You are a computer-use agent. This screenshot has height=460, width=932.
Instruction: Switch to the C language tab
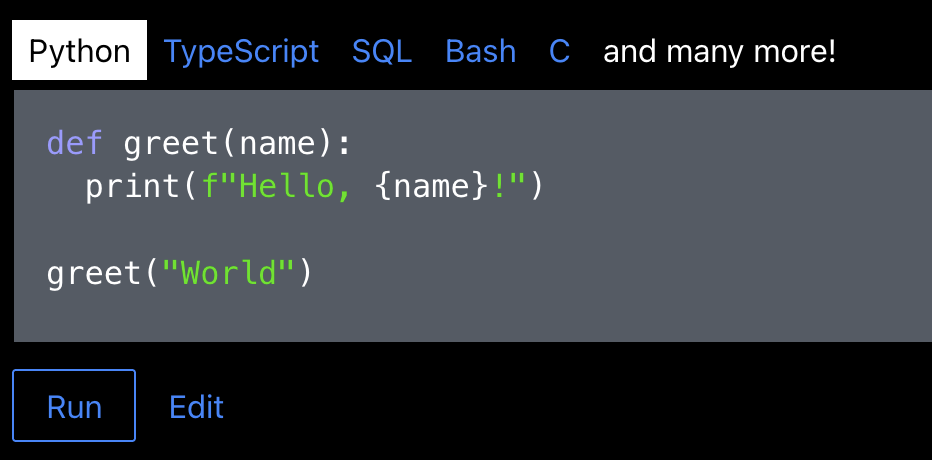[560, 51]
